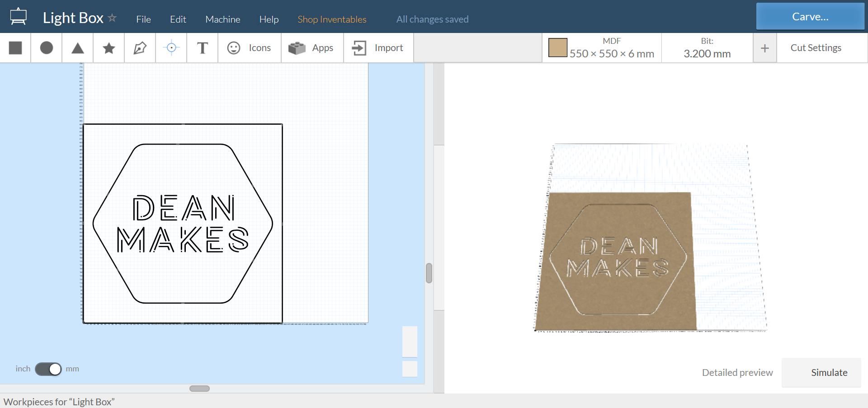Open the Icons library

coord(249,48)
